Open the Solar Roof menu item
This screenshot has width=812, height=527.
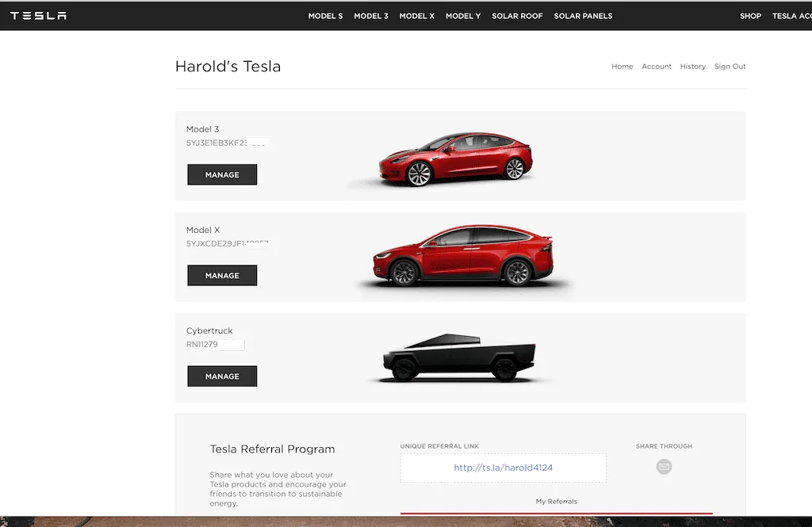coord(517,16)
